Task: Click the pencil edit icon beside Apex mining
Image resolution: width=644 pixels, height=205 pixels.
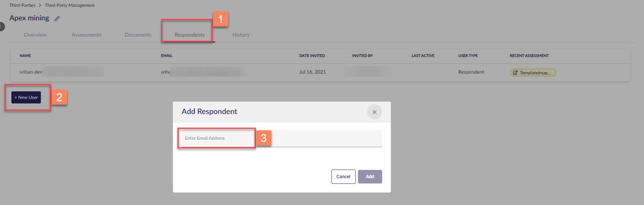Action: point(57,18)
